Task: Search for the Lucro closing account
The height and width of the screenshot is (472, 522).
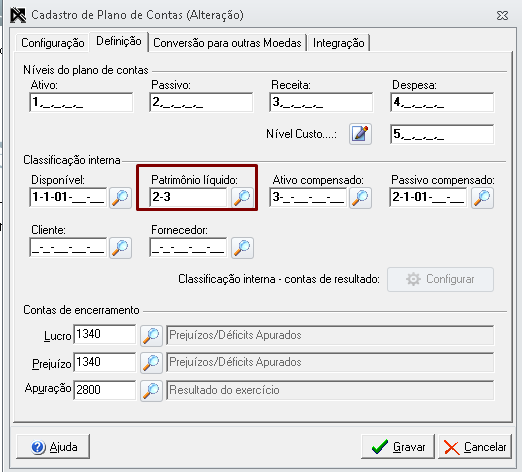Action: pyautogui.click(x=151, y=335)
